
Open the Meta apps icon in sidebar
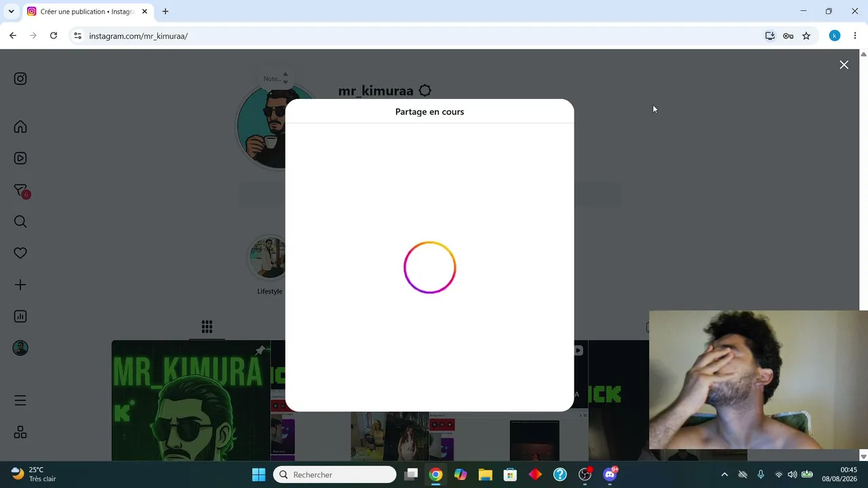pos(20,432)
